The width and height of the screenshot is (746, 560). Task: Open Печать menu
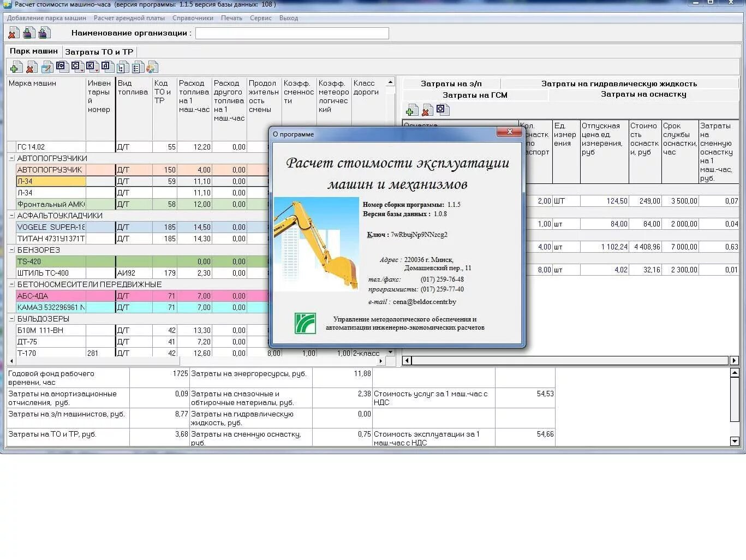click(x=231, y=18)
